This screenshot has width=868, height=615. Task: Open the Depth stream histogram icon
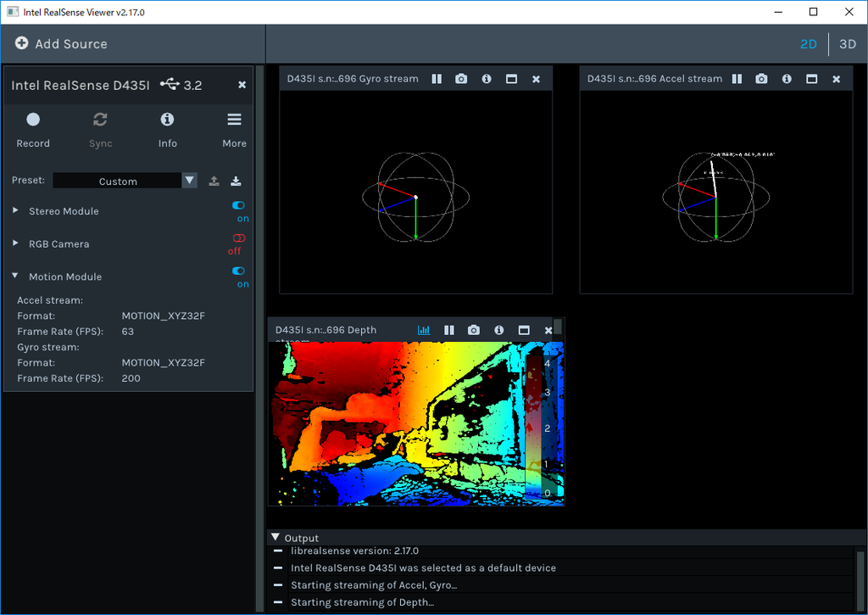coord(424,330)
